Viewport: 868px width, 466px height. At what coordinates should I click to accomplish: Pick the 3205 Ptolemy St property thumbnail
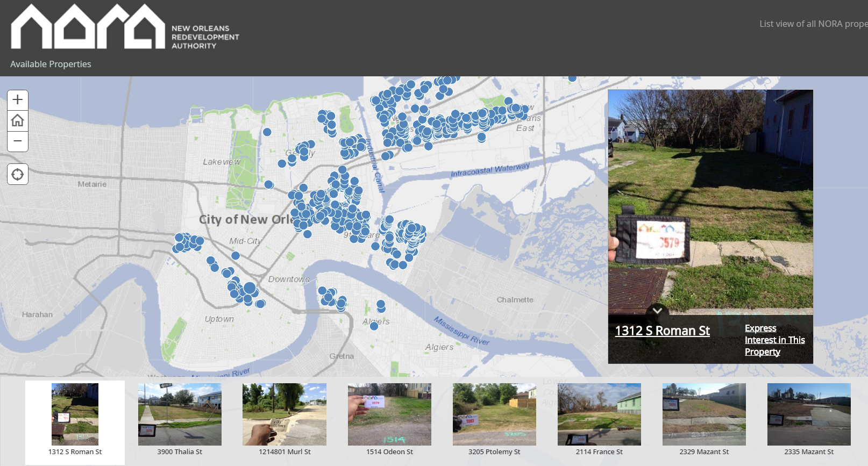[494, 414]
